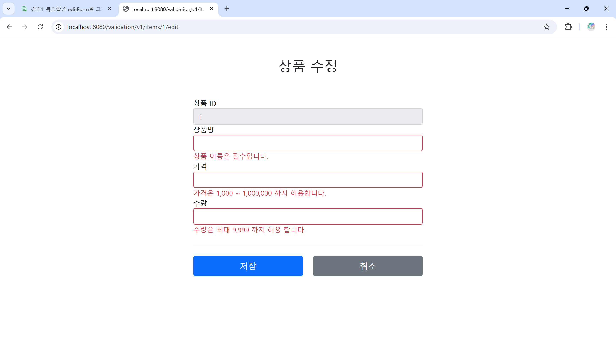The image size is (616, 364).
Task: Select the localhost:8080/validation tab
Action: [168, 9]
